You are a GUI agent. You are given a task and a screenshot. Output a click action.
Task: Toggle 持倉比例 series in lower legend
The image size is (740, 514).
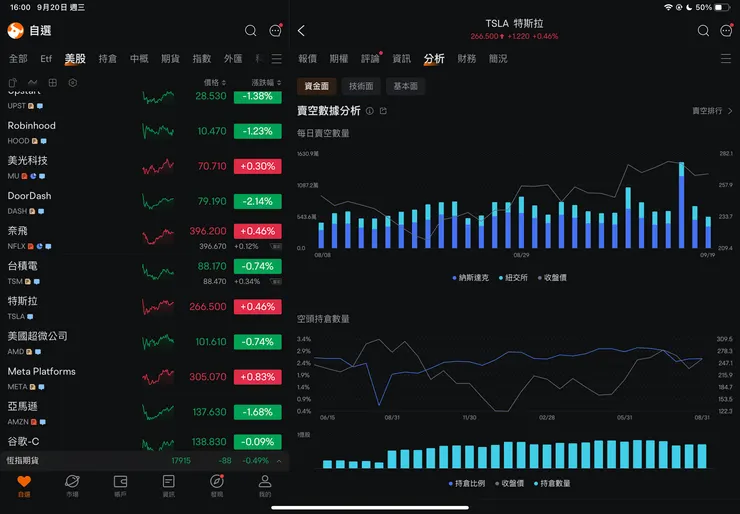467,483
